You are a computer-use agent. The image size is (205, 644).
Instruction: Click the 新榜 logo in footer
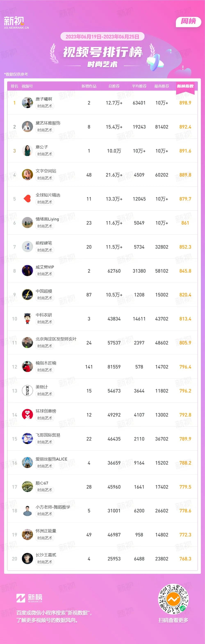[29, 598]
